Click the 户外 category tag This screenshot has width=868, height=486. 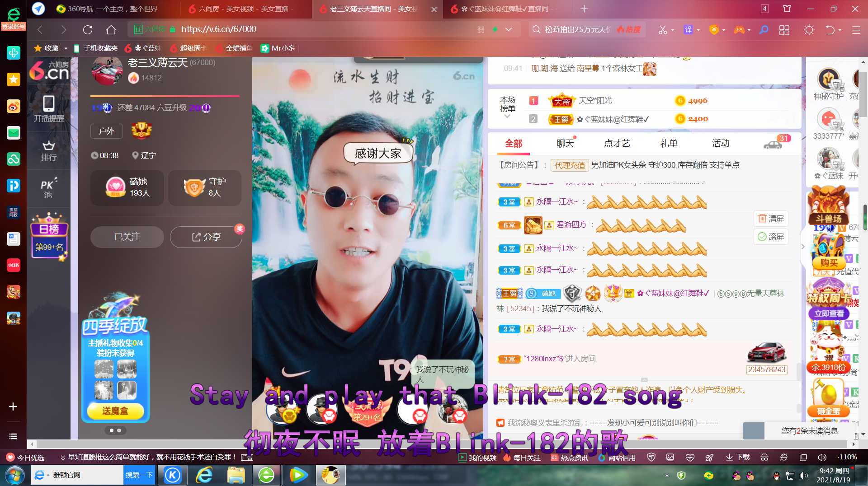pos(107,131)
